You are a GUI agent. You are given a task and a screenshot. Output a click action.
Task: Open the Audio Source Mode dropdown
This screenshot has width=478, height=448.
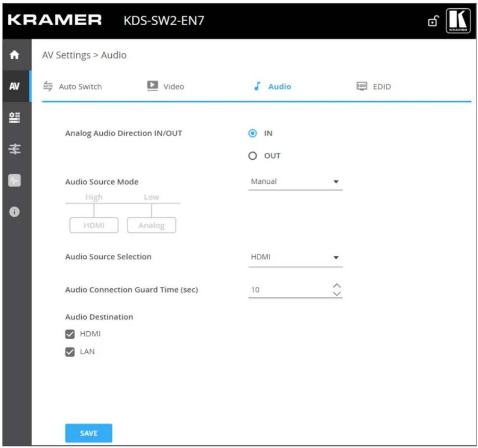[x=295, y=182]
